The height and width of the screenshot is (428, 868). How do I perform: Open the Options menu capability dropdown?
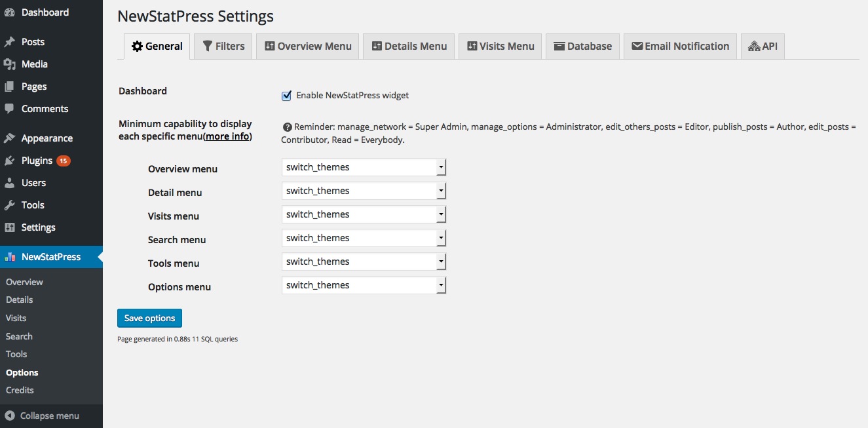[x=364, y=286]
